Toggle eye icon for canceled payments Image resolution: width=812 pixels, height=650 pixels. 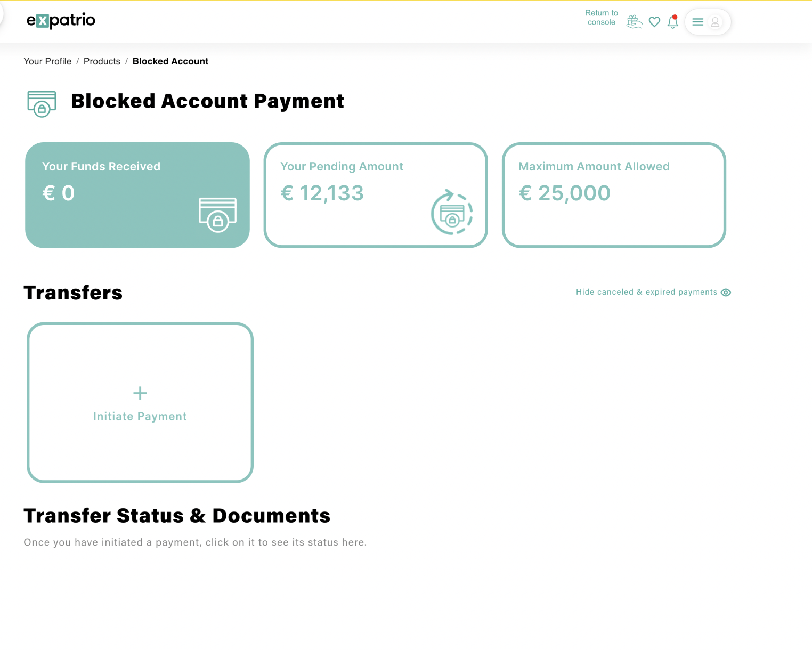726,292
